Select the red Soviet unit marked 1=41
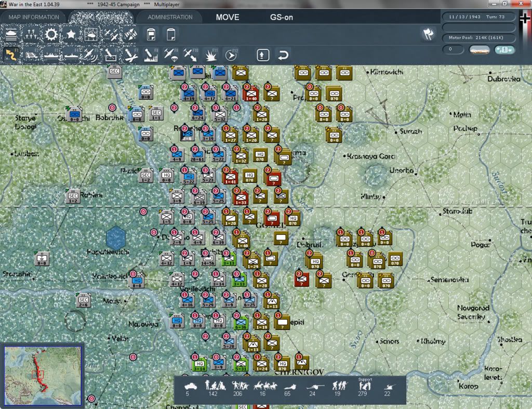Viewport: 532px width, 409px height. [x=230, y=178]
